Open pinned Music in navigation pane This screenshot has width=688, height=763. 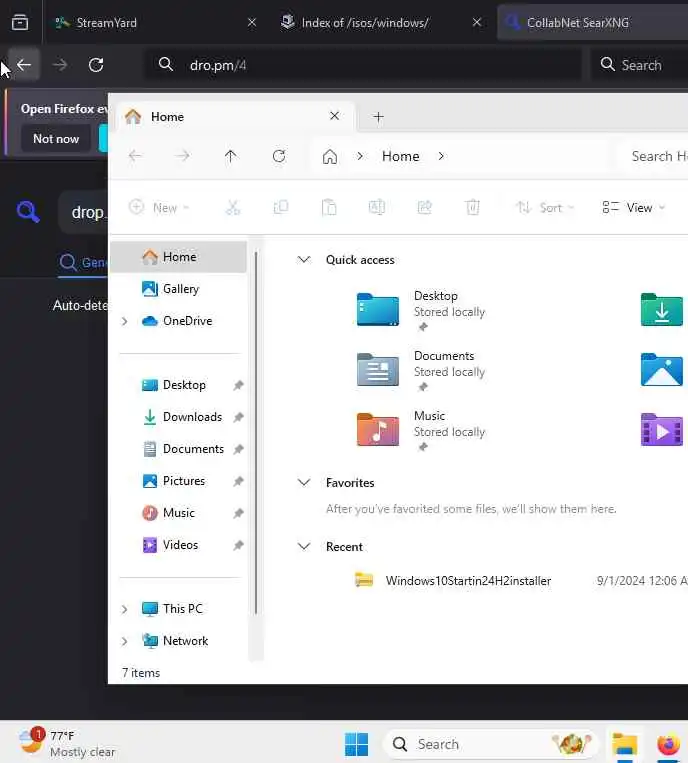[x=179, y=513]
